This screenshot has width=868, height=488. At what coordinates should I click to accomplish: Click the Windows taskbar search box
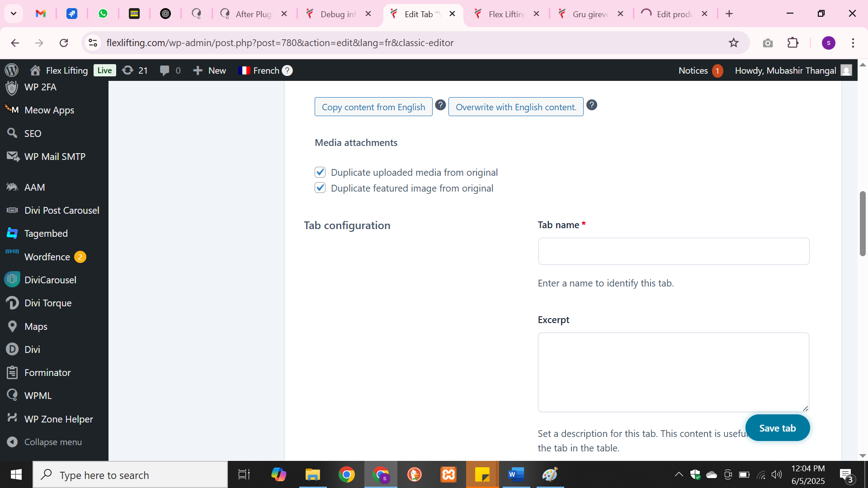[130, 474]
